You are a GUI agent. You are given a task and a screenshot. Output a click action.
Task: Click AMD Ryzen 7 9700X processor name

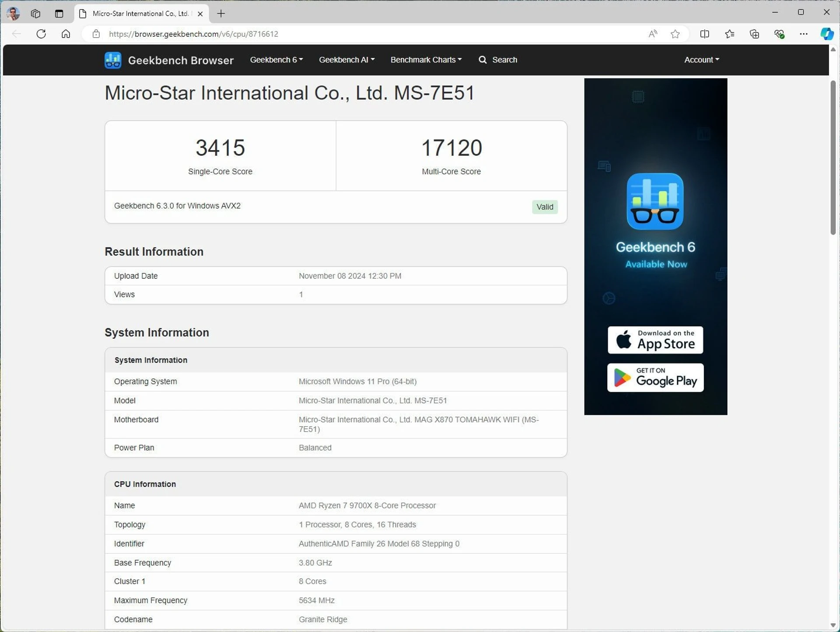coord(367,506)
